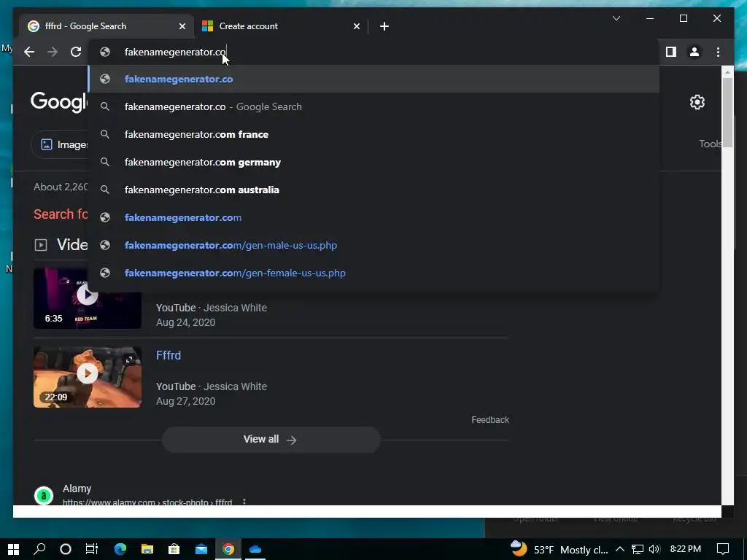This screenshot has height=560, width=747.
Task: Choose fakenamegenerator.co - Google Search suggestion
Action: pyautogui.click(x=374, y=106)
